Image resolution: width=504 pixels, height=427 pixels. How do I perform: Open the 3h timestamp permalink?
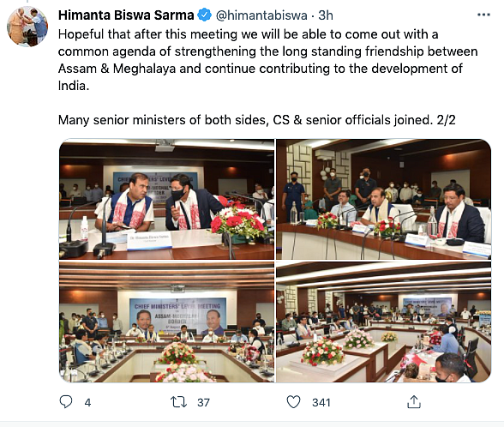click(326, 15)
